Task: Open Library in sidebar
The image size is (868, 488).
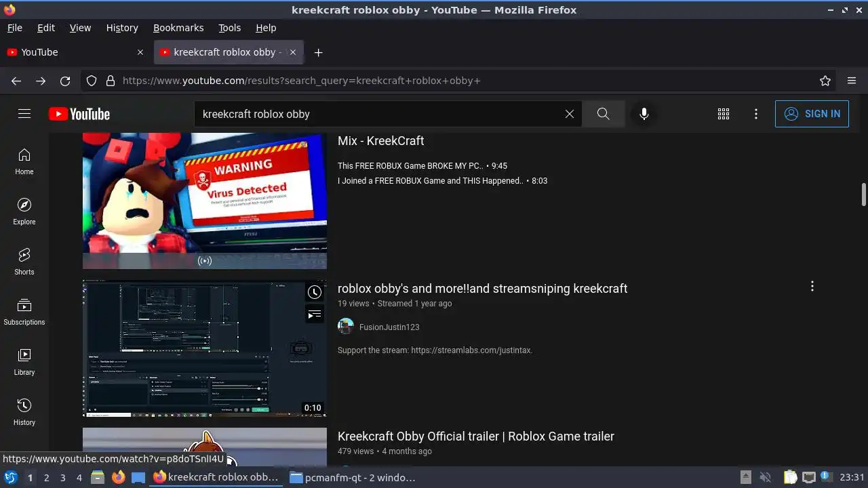Action: coord(24,363)
